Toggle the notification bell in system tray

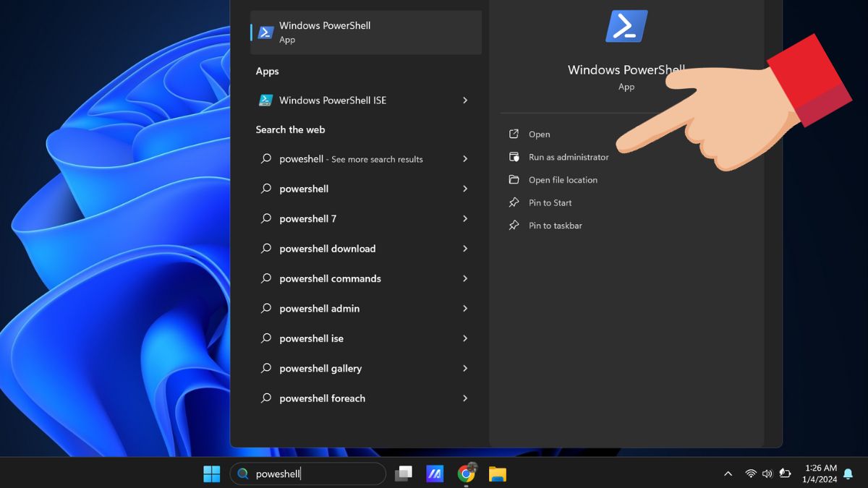pos(848,474)
